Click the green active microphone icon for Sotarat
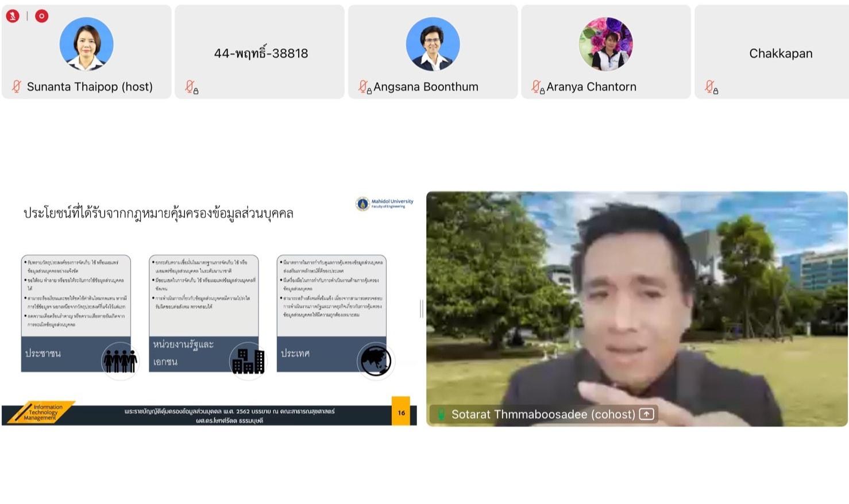Image resolution: width=849 pixels, height=504 pixels. point(441,414)
